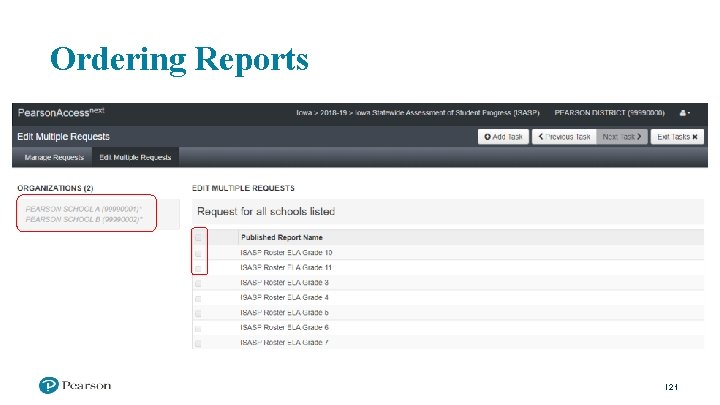720x405 pixels.
Task: Open the user account menu icon
Action: tap(685, 113)
